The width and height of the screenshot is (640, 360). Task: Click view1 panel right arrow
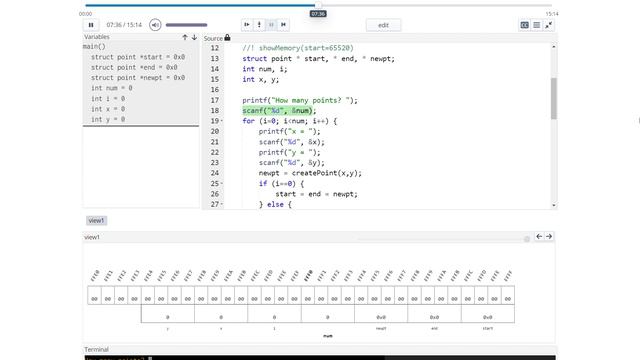pos(549,236)
